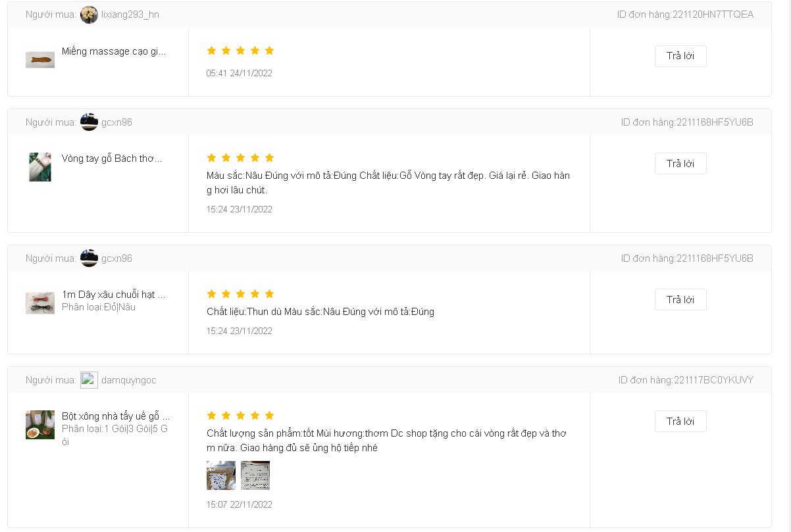Viewport: 791px width, 532px height.
Task: Open bead string product thumbnail
Action: [x=40, y=303]
